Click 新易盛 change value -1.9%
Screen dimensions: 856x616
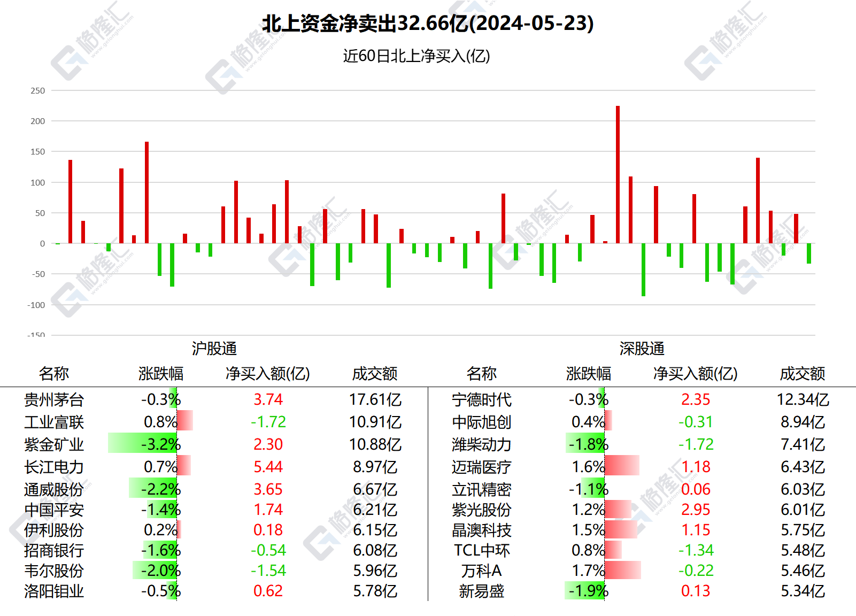point(589,591)
